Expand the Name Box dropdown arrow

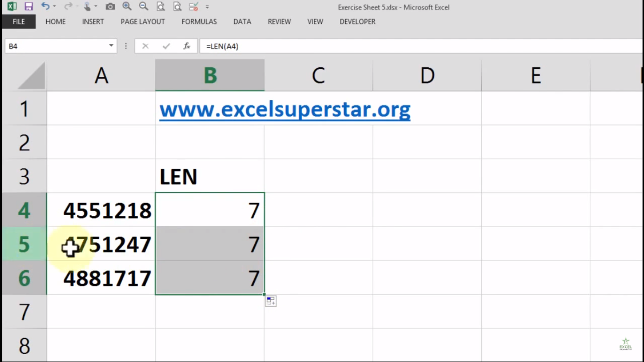111,46
